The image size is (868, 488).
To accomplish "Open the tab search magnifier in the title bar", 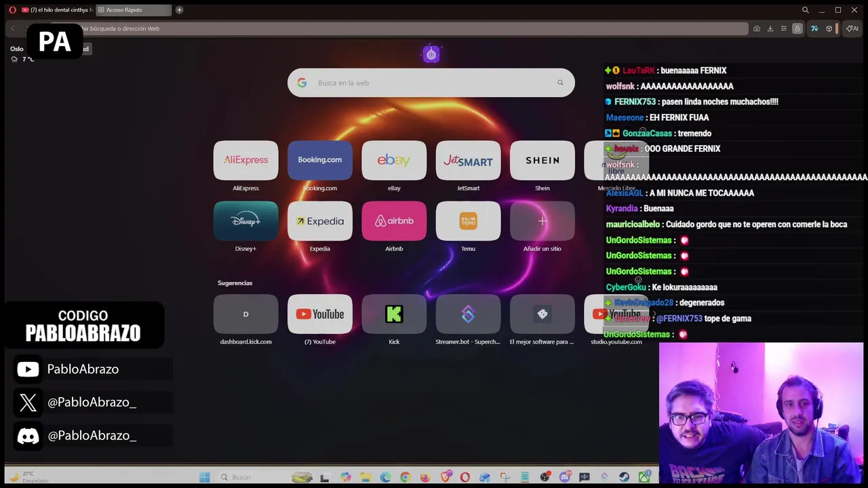I will coord(806,9).
